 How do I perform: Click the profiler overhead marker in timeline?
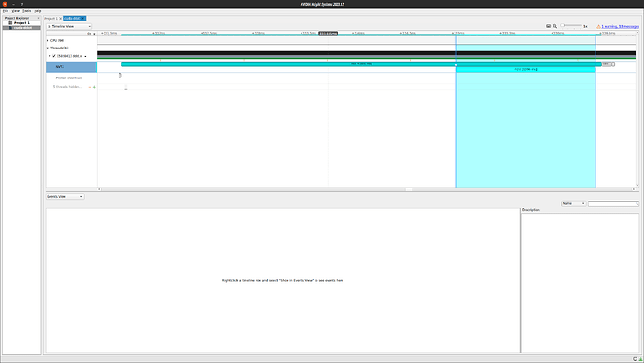click(119, 76)
